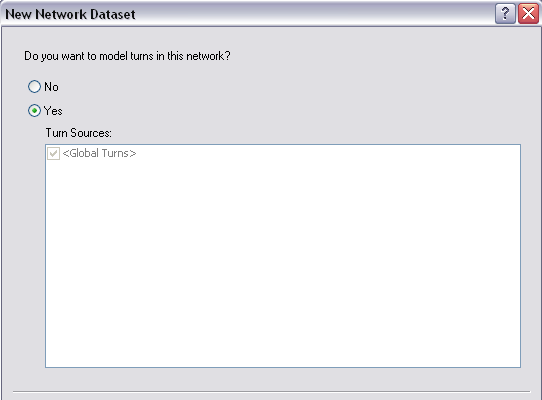Confirm modeling turns with the Yes option
Image resolution: width=542 pixels, height=400 pixels.
34,111
